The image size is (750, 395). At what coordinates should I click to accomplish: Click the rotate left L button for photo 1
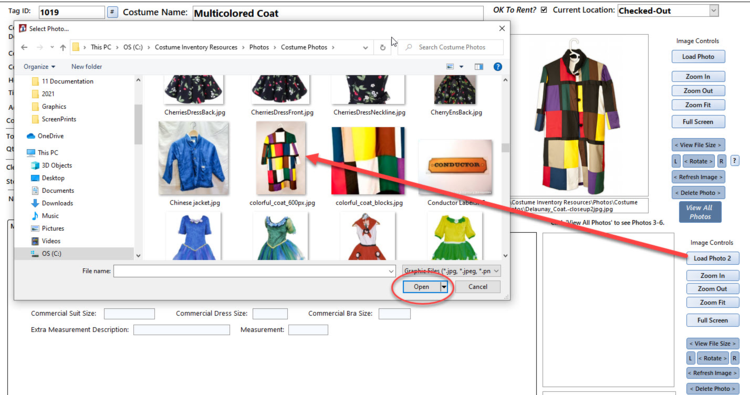click(x=676, y=161)
